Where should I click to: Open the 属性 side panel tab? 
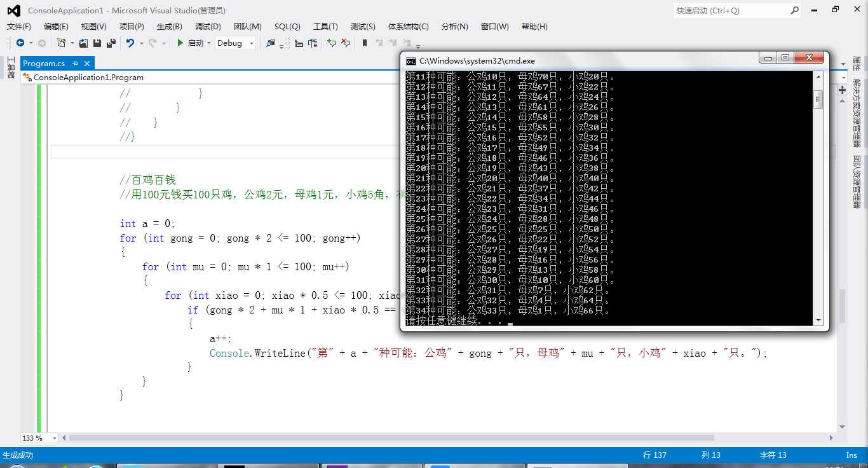click(857, 64)
